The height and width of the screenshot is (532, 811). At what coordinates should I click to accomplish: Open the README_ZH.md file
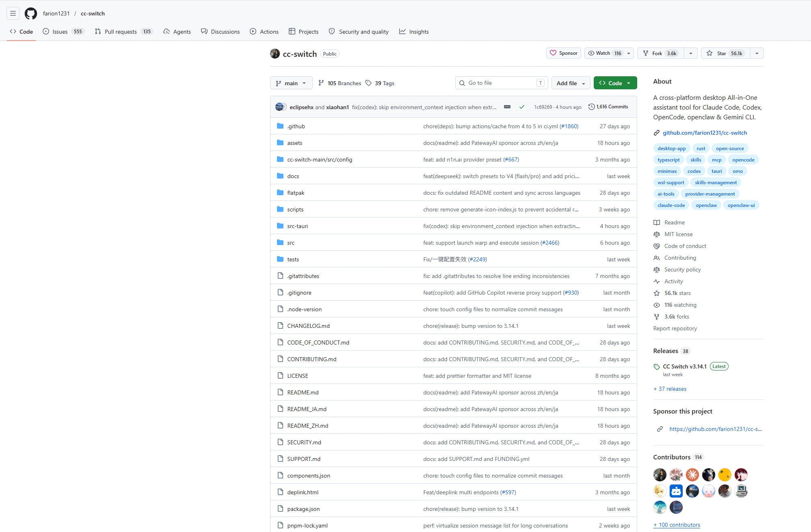point(308,426)
